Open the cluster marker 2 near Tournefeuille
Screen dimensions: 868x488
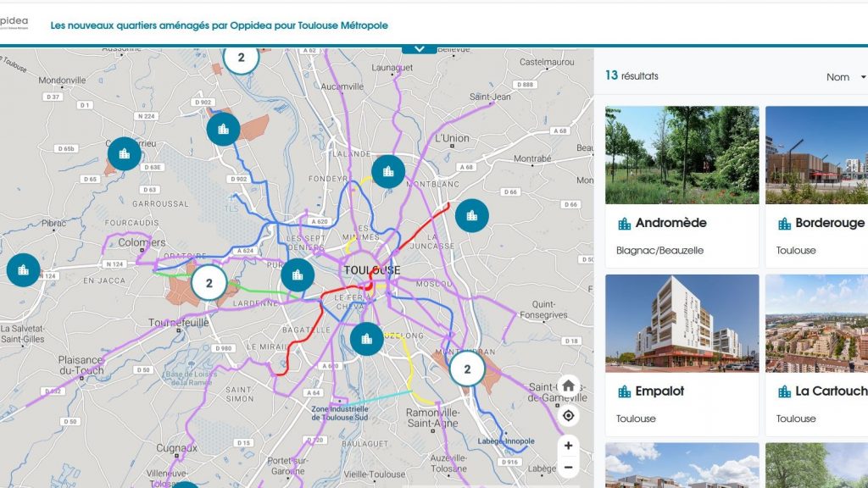[x=209, y=283]
